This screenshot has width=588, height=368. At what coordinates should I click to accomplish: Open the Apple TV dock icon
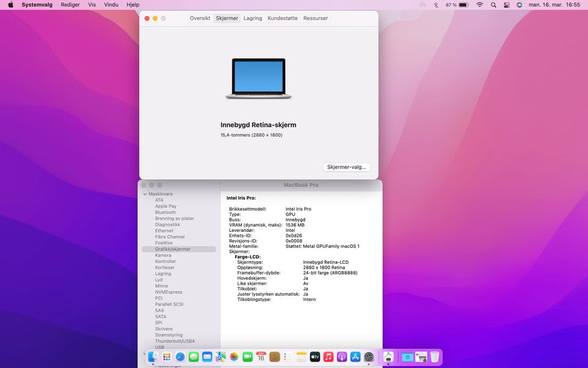(315, 356)
